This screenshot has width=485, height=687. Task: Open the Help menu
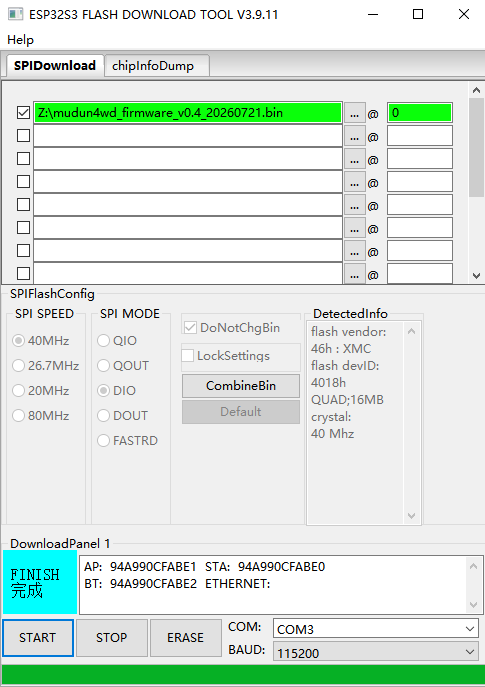click(20, 40)
